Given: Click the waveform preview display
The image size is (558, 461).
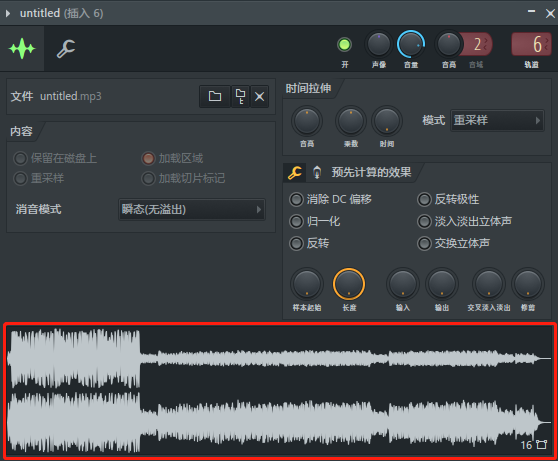Looking at the screenshot, I should (280, 391).
